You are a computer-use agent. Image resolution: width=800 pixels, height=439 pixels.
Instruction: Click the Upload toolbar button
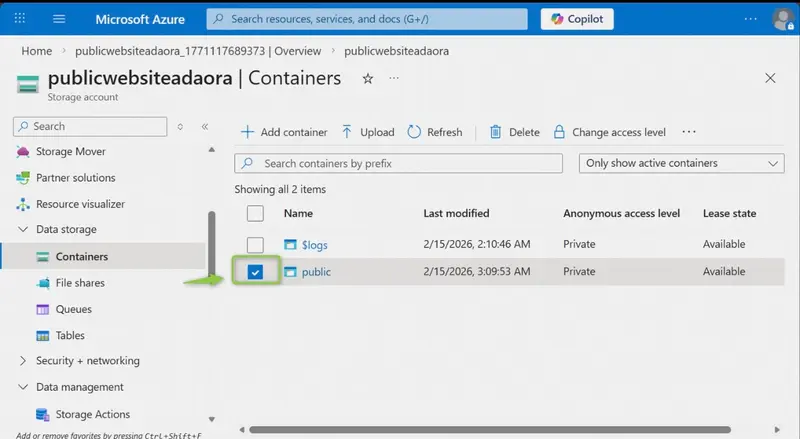point(368,132)
